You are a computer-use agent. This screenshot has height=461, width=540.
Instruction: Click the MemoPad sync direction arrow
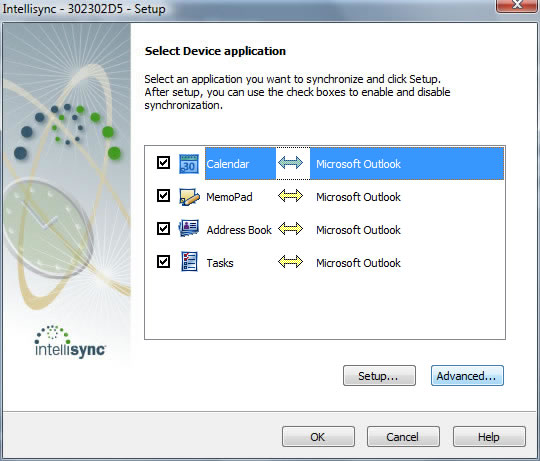(x=290, y=196)
